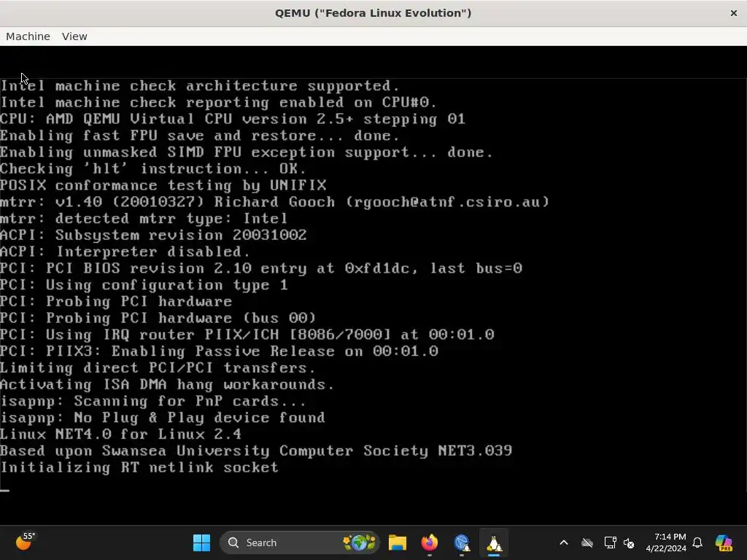Open the Machine menu
Image resolution: width=747 pixels, height=560 pixels.
coord(28,36)
